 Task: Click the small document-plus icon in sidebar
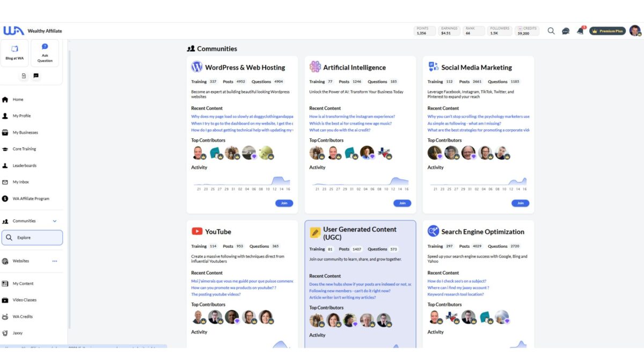[24, 76]
